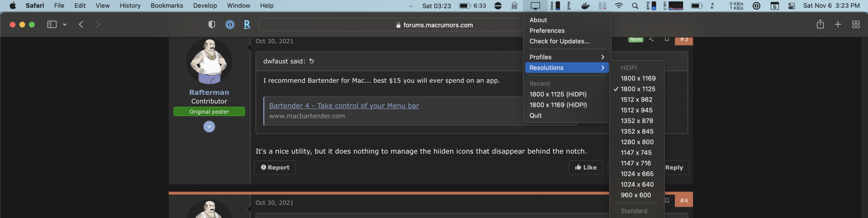The height and width of the screenshot is (218, 868).
Task: Open the Apple menu
Action: 13,6
